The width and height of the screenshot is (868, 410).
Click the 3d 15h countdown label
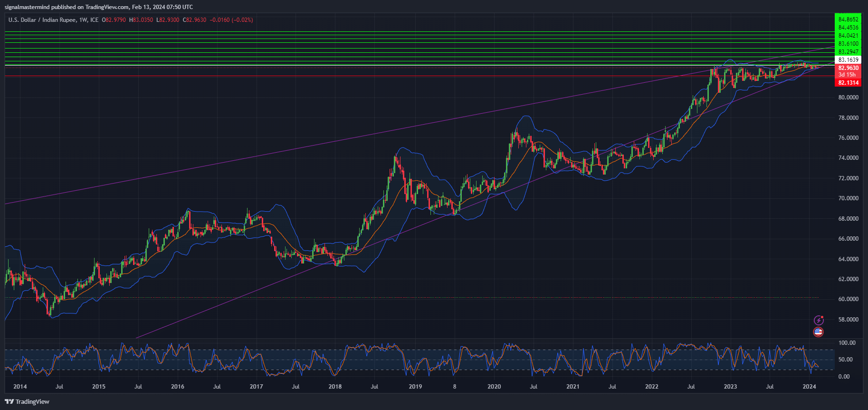click(x=847, y=75)
